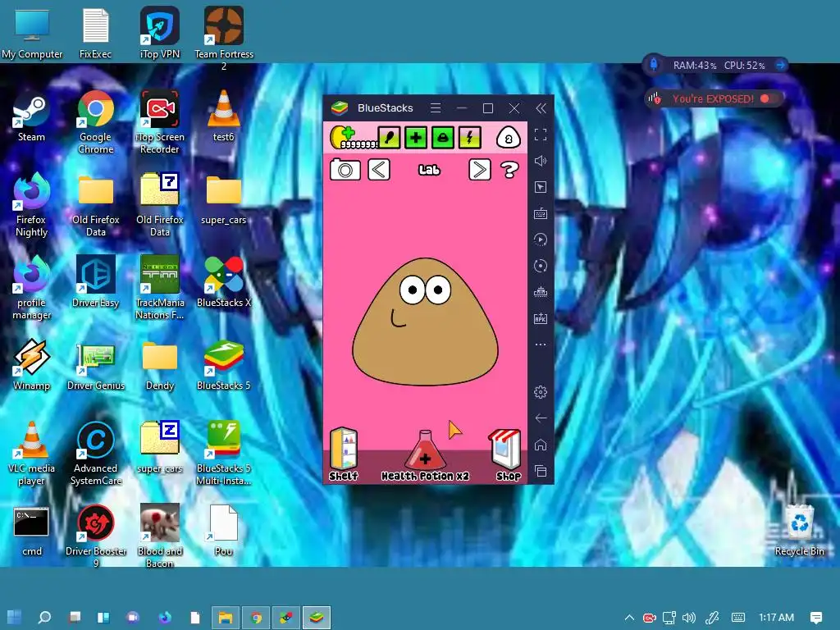The width and height of the screenshot is (840, 630).
Task: Open recent apps in BlueStacks sidebar
Action: (x=541, y=471)
